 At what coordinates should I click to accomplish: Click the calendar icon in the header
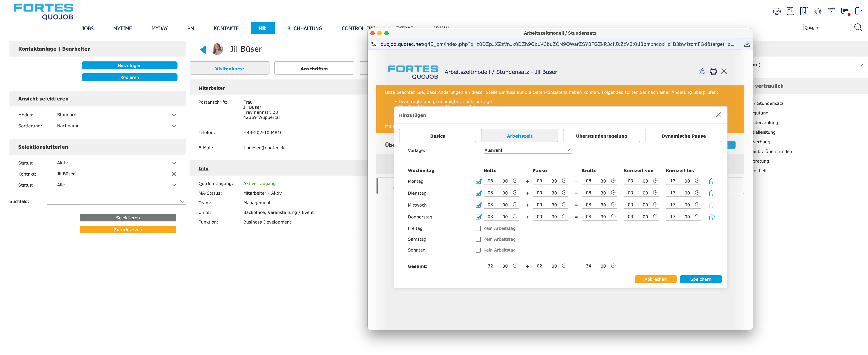click(x=831, y=11)
